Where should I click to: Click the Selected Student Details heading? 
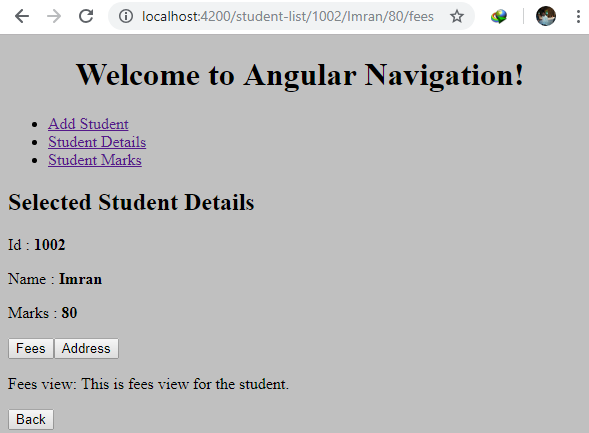(131, 202)
